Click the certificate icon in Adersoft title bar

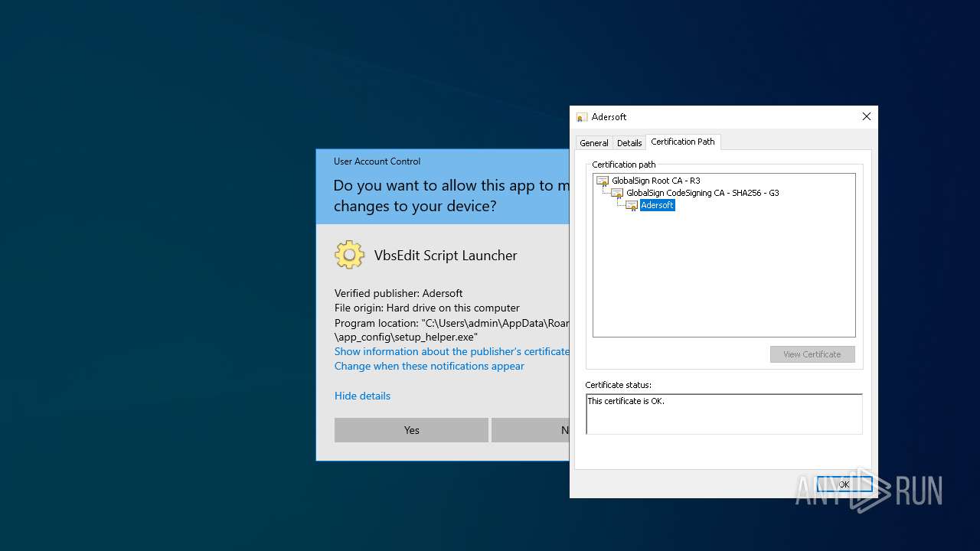tap(582, 117)
